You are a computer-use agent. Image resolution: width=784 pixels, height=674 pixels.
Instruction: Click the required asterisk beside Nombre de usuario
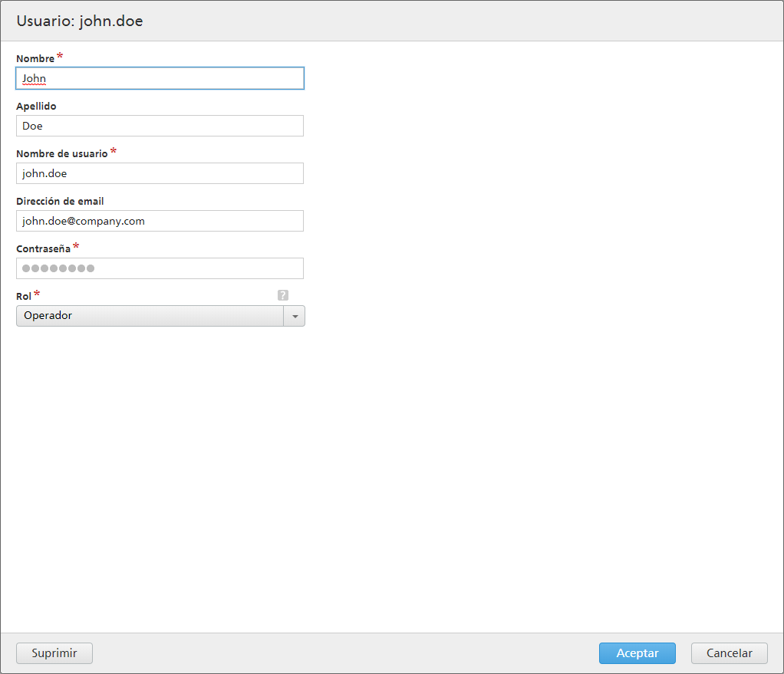pos(114,152)
